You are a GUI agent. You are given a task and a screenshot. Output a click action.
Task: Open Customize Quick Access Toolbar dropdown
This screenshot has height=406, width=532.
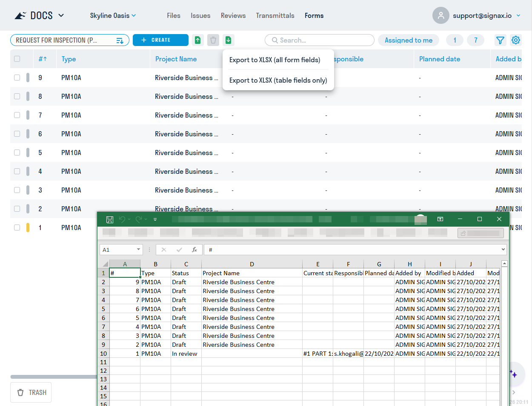(155, 219)
